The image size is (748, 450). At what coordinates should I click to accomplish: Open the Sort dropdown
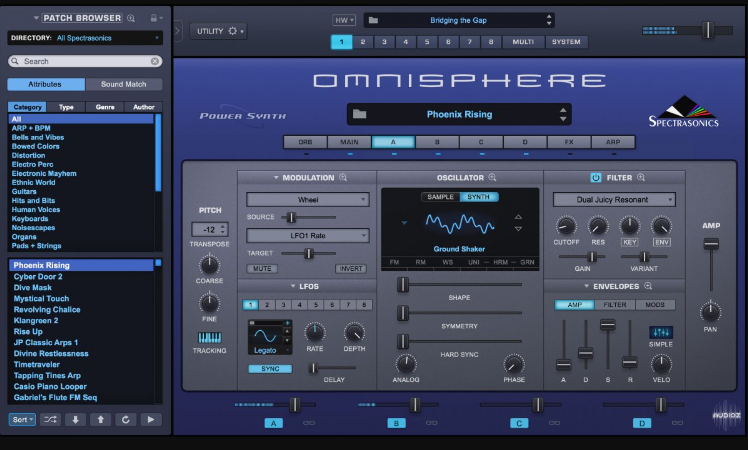22,419
